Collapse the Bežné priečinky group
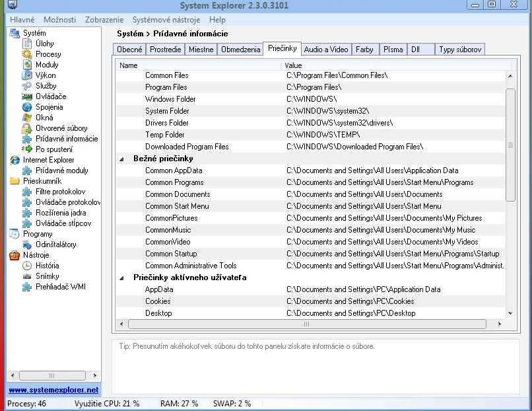The image size is (532, 411). (x=121, y=159)
